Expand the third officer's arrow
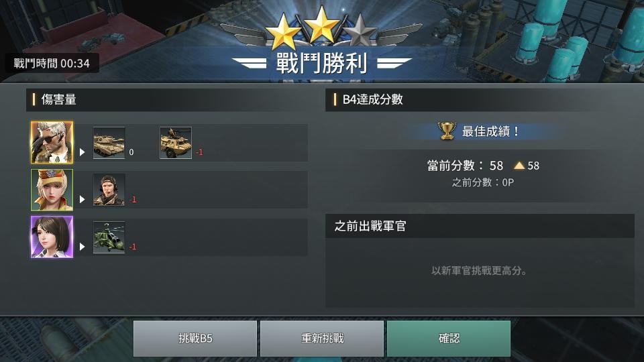644x362 pixels. (x=82, y=246)
